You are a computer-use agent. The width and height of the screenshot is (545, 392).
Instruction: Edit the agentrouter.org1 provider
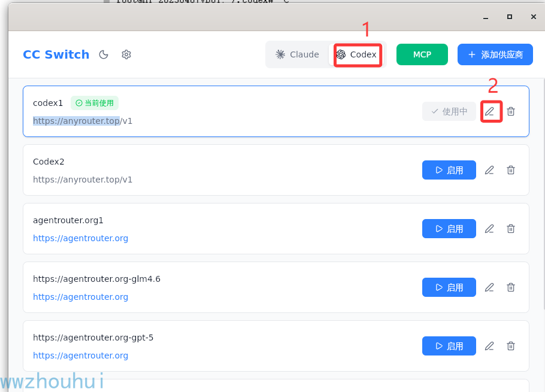pyautogui.click(x=489, y=229)
